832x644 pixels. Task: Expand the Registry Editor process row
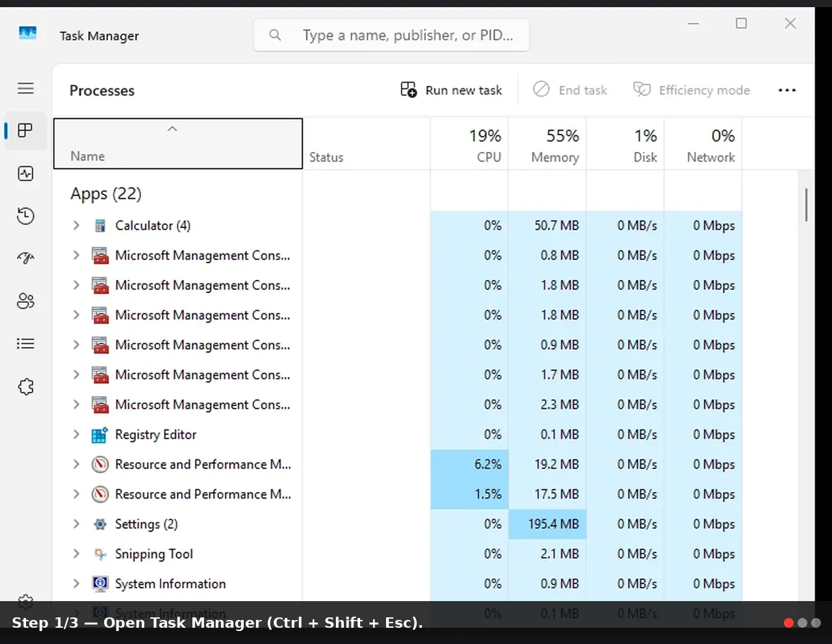tap(76, 435)
